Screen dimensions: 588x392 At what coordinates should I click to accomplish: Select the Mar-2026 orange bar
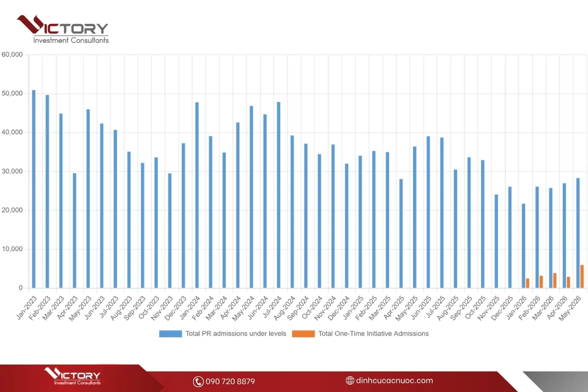[x=555, y=280]
